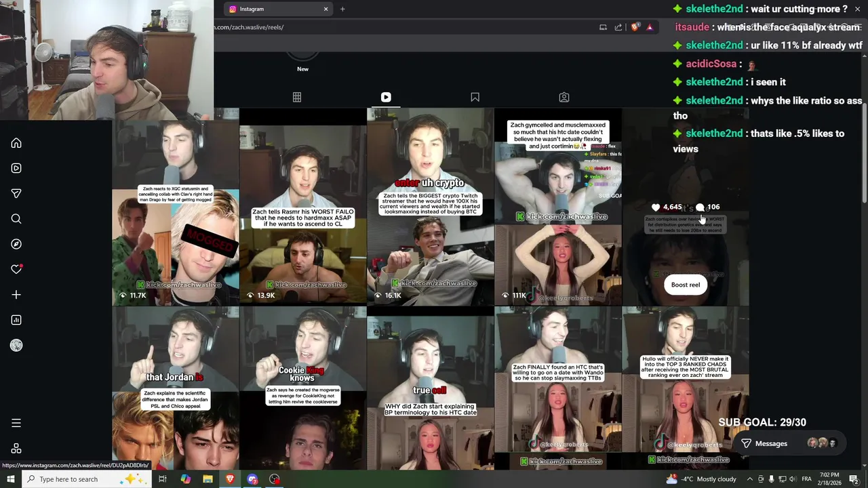This screenshot has height=488, width=868.
Task: Switch to the Posts grid tab
Action: click(x=297, y=98)
